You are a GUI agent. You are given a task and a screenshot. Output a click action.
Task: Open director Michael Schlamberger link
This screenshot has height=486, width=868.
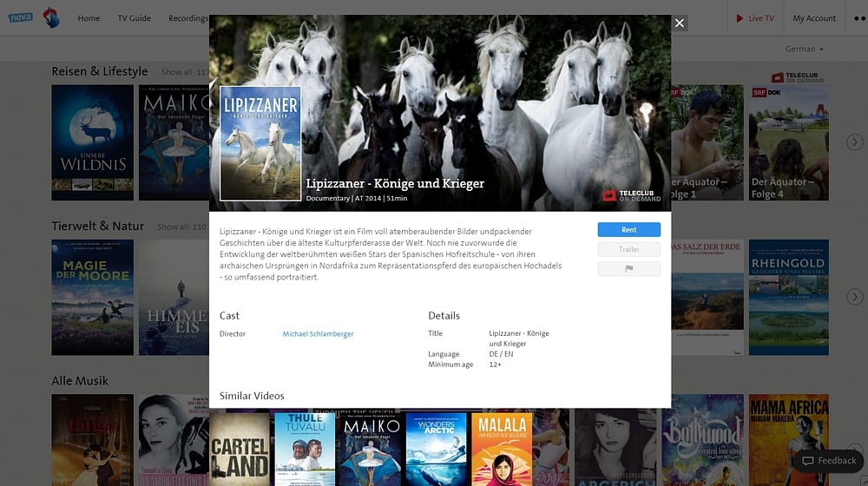click(x=318, y=334)
